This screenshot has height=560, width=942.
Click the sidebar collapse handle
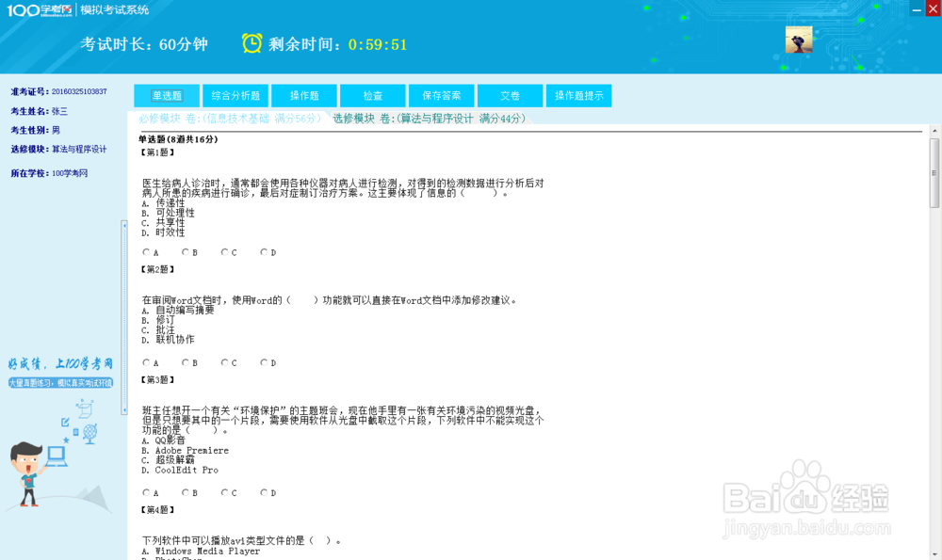click(124, 318)
